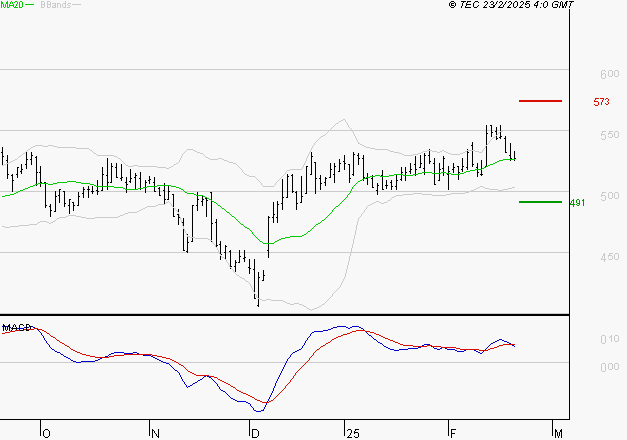The image size is (627, 440).
Task: Select the N month marker on time axis
Action: (155, 432)
